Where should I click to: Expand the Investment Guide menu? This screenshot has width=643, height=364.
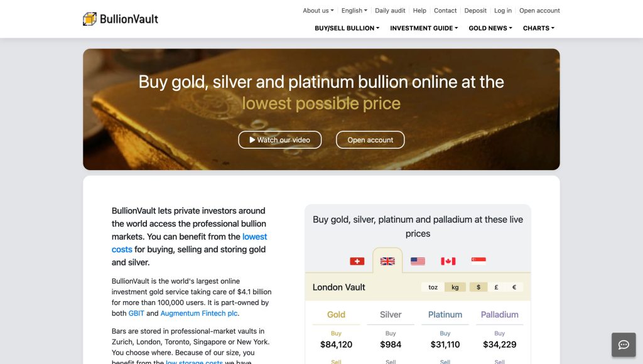[424, 28]
